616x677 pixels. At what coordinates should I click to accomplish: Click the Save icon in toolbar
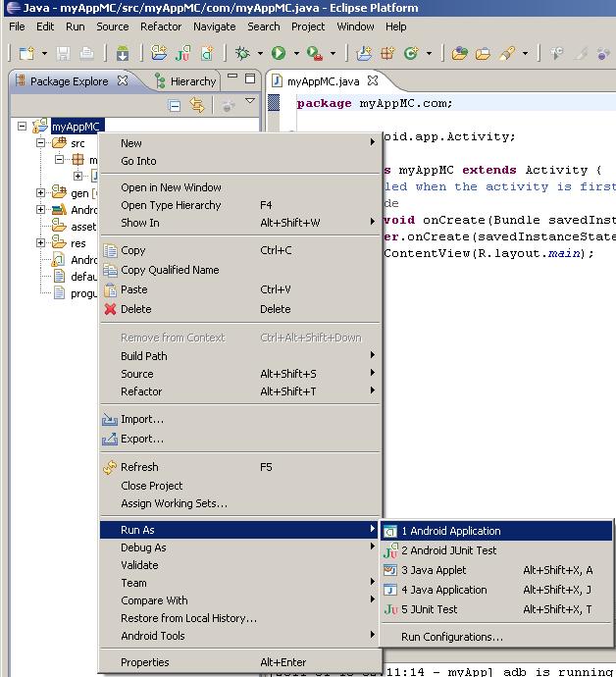(64, 53)
